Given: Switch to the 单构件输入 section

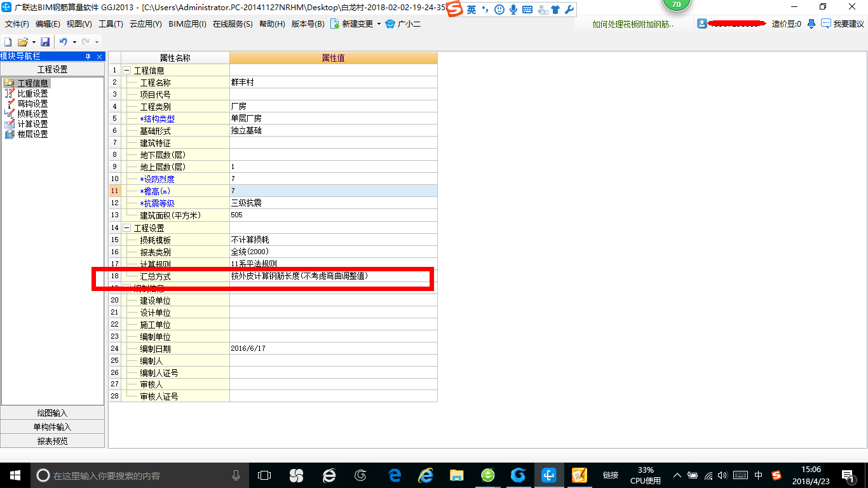Looking at the screenshot, I should (52, 427).
